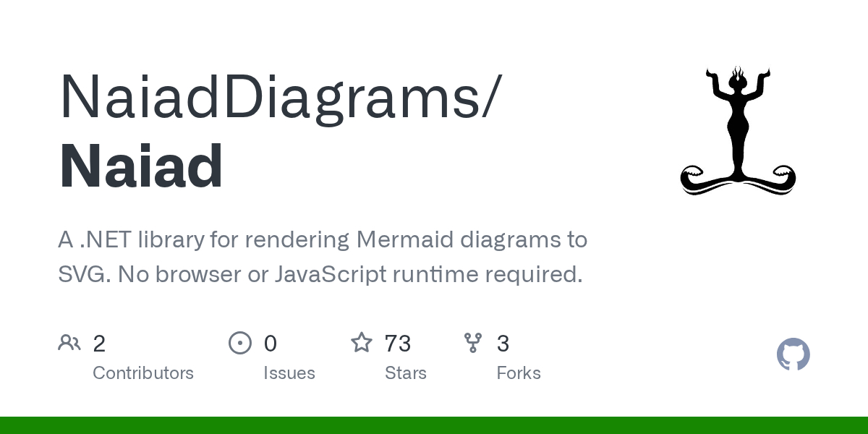Click the Forks branch icon
This screenshot has height=434, width=868.
473,343
